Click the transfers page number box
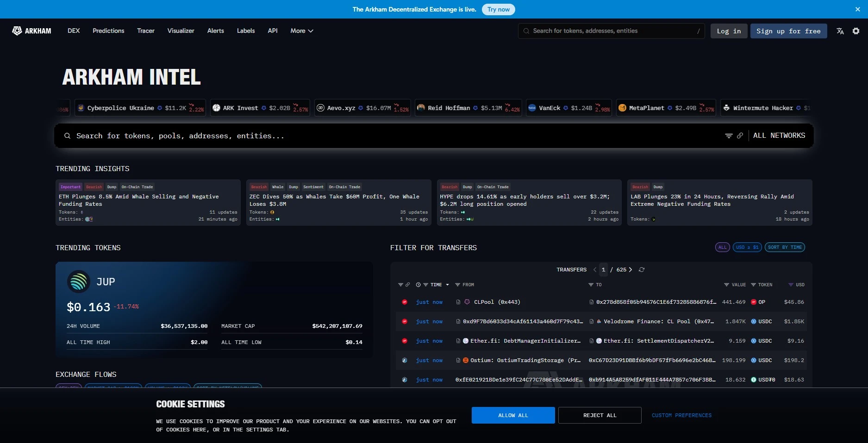The width and height of the screenshot is (868, 443). [x=603, y=270]
